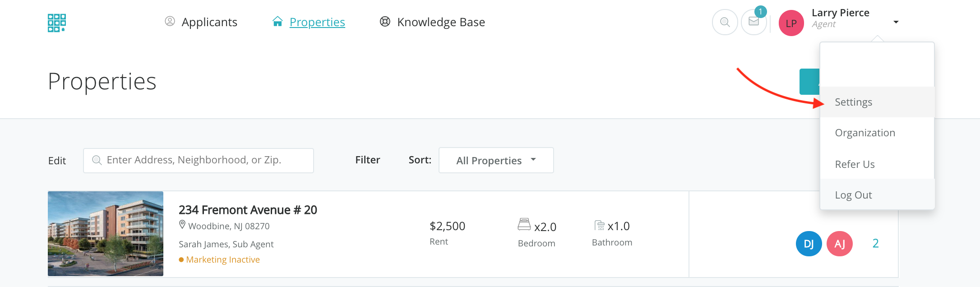Viewport: 980px width, 287px height.
Task: Choose Organization in the user menu
Action: [x=865, y=133]
